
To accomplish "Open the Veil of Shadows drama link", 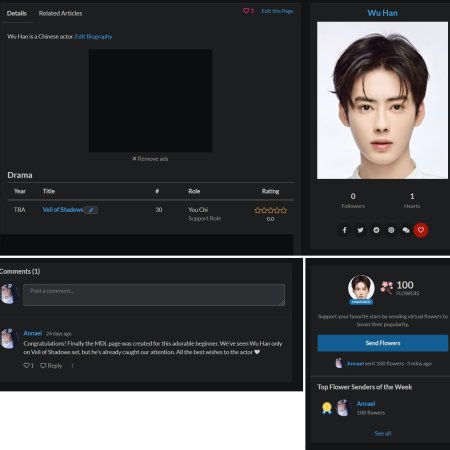I will tap(63, 210).
